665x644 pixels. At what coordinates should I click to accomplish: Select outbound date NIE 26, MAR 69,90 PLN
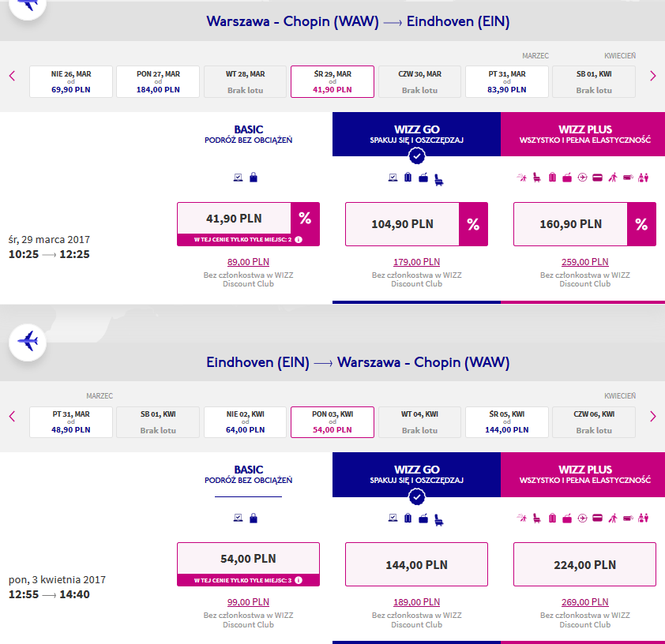71,82
